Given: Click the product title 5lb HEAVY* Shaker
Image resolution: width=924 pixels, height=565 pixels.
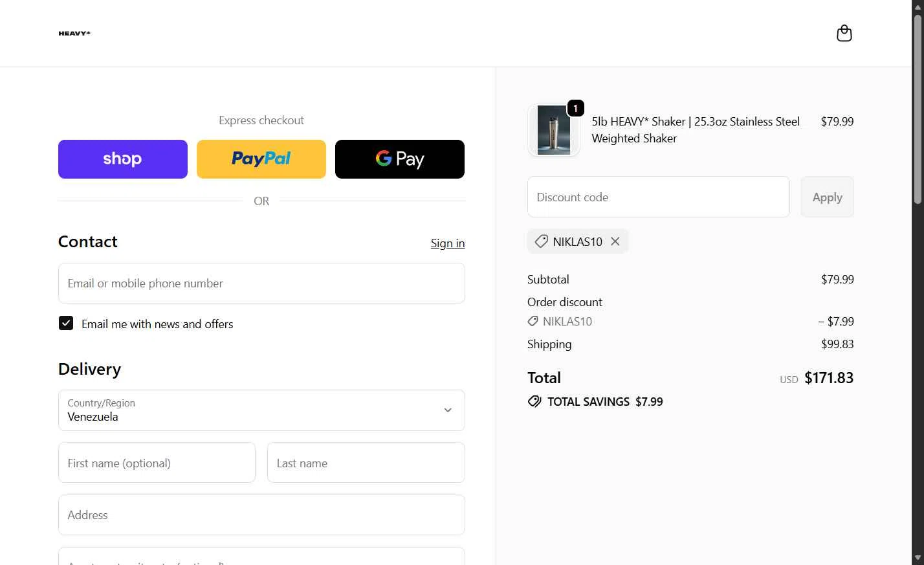Looking at the screenshot, I should pyautogui.click(x=696, y=130).
